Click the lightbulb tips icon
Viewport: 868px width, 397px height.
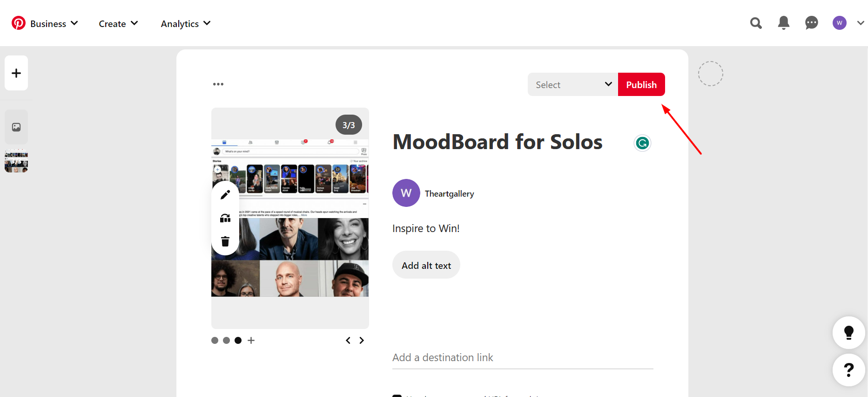point(848,333)
